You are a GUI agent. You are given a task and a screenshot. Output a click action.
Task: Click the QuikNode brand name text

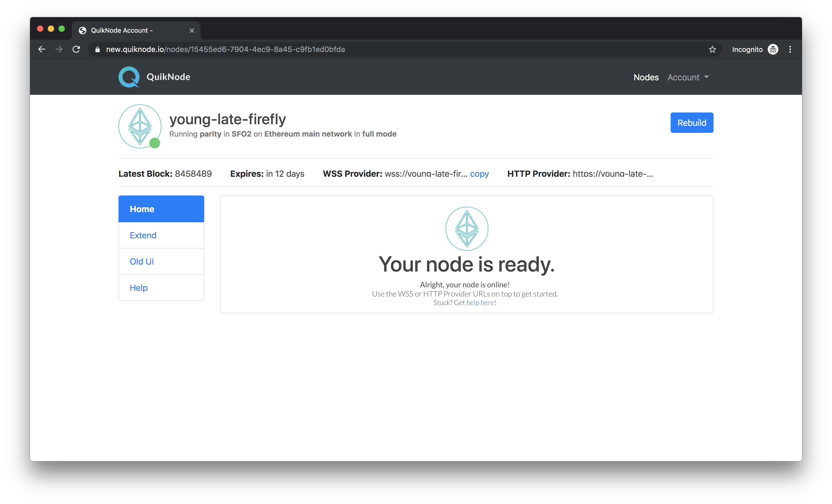168,77
